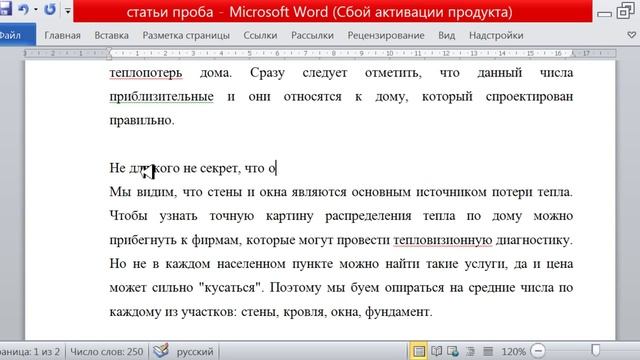
Task: Click the proofing errors book icon
Action: pos(161,351)
